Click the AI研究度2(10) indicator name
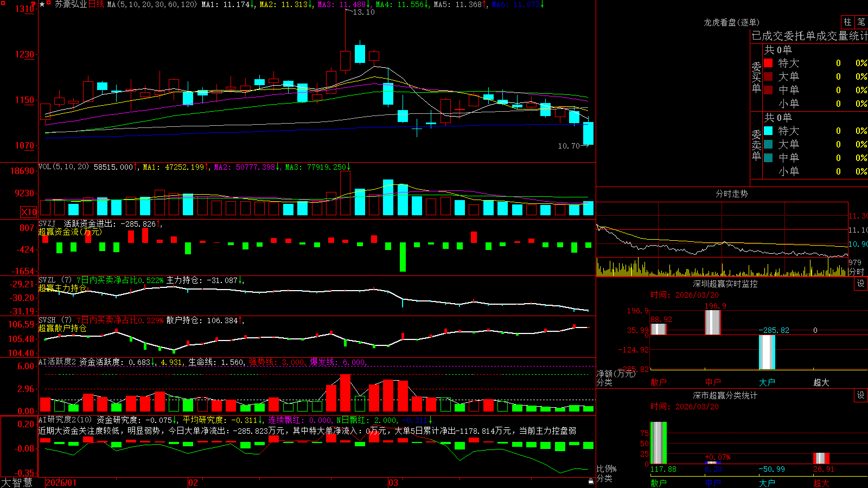 65,420
